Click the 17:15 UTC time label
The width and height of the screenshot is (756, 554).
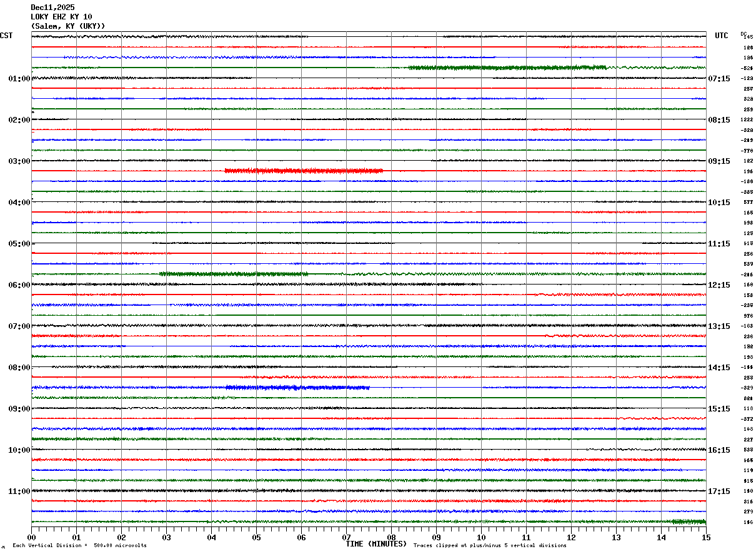(x=719, y=491)
